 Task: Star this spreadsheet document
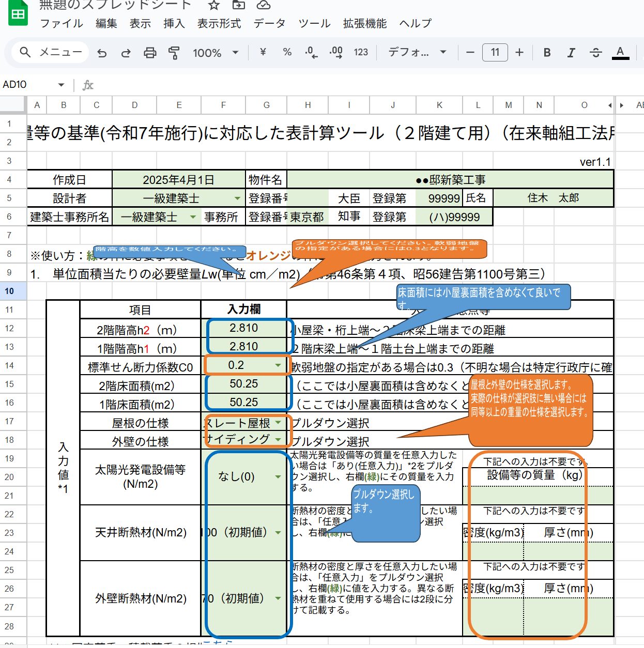click(x=214, y=5)
